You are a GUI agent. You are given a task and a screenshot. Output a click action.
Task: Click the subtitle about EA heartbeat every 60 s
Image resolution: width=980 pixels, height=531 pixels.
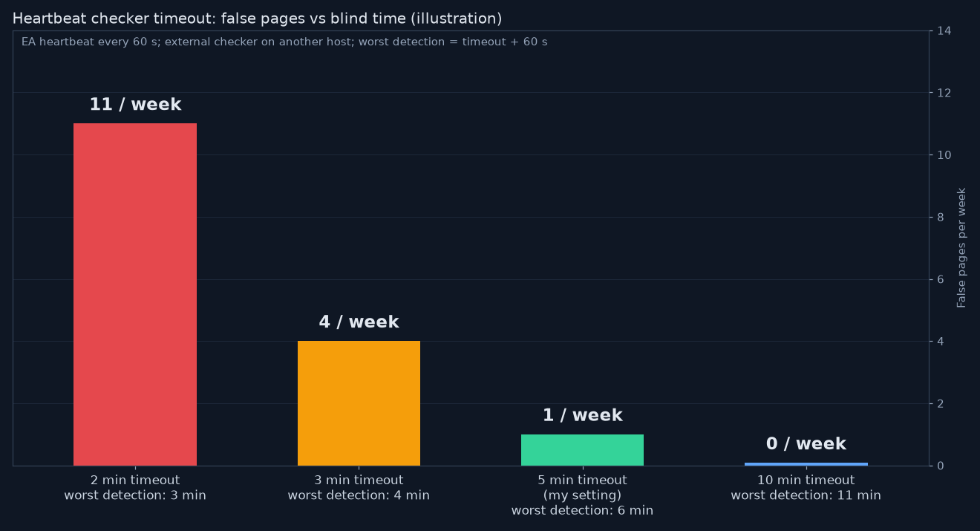point(284,42)
